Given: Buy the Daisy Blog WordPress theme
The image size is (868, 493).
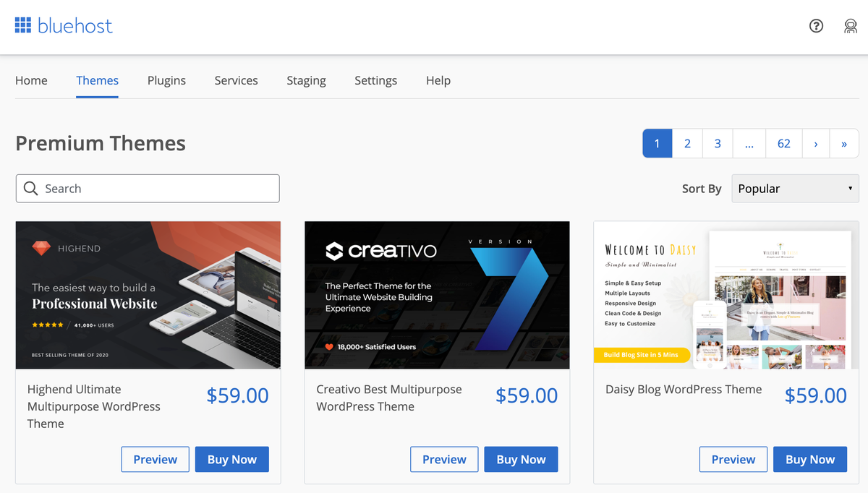Looking at the screenshot, I should point(810,459).
